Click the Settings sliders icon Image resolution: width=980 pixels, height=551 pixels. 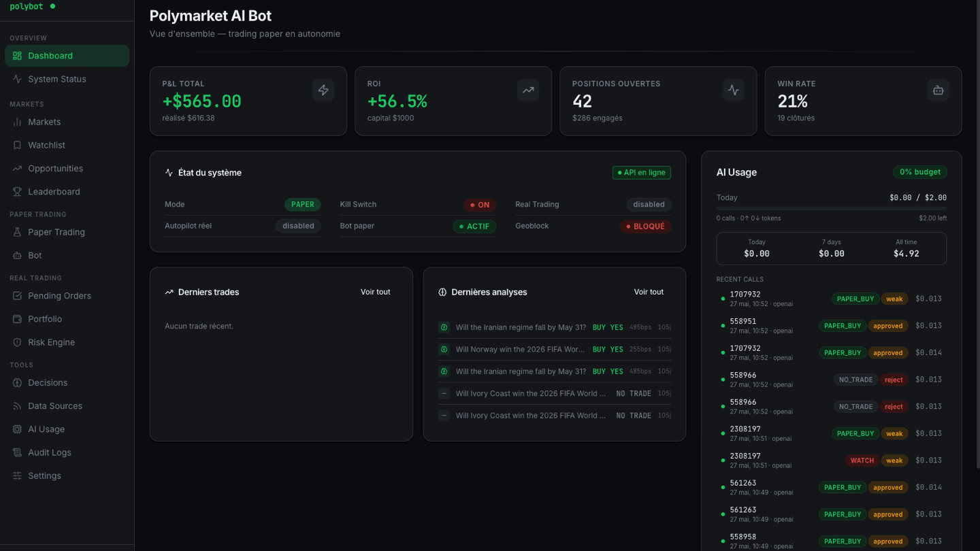click(x=17, y=475)
